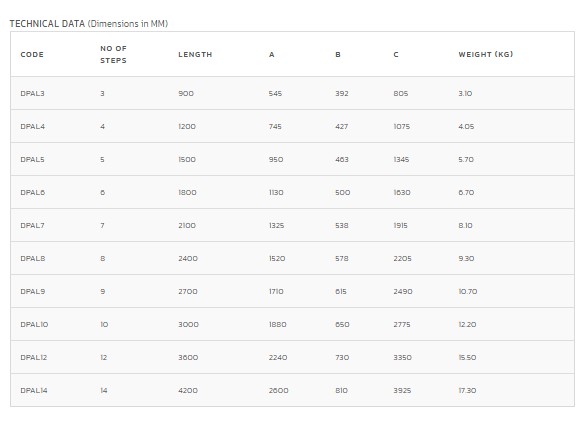The image size is (578, 436).
Task: Click the 730 value in column B
Action: click(x=342, y=357)
